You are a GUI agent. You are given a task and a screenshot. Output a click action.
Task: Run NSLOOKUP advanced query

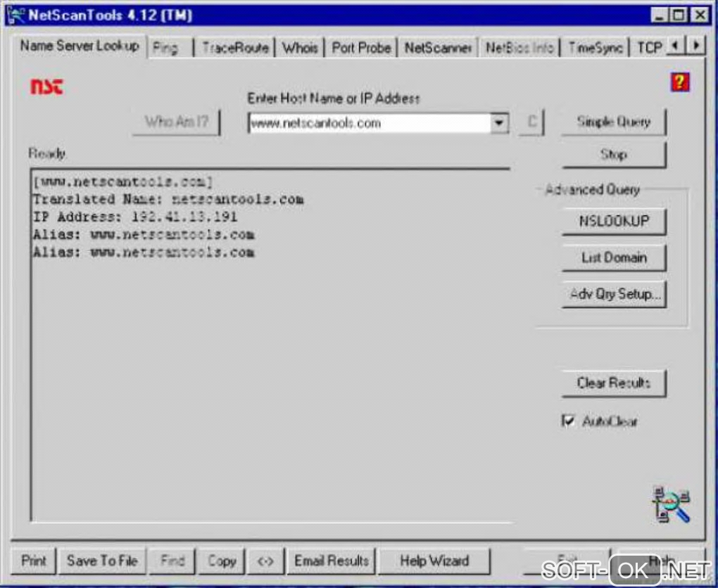coord(614,222)
